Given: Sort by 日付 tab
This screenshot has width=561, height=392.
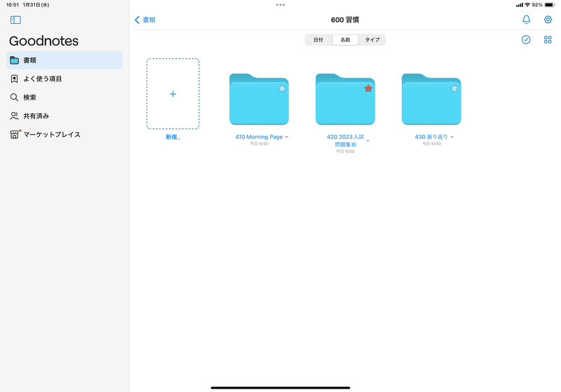Looking at the screenshot, I should [318, 40].
